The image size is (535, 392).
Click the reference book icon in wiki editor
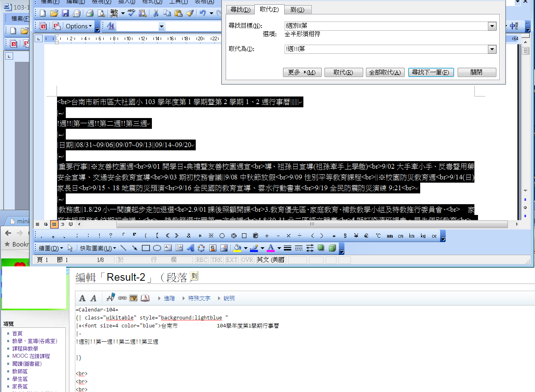coord(145,298)
